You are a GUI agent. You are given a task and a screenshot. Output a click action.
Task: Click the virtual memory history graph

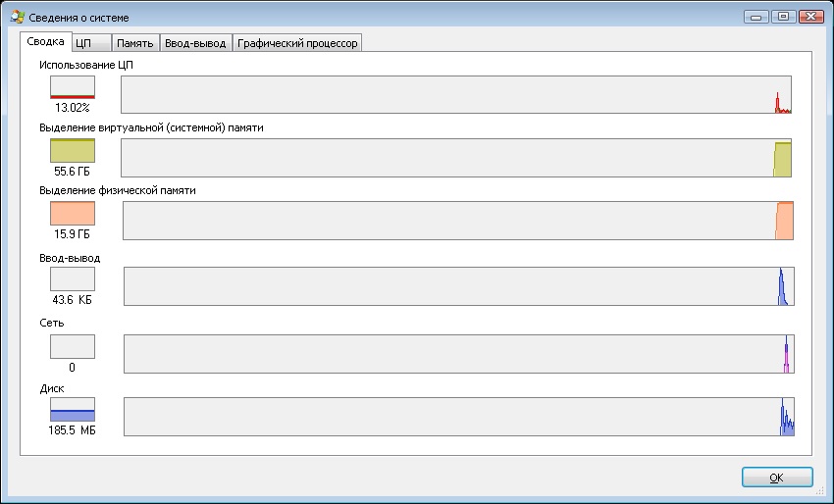(455, 158)
